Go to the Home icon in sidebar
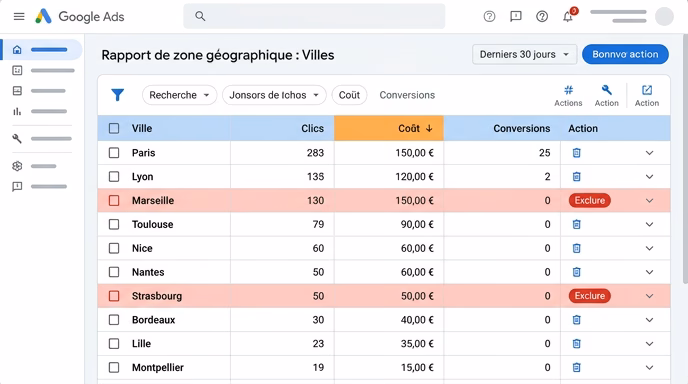Image resolution: width=688 pixels, height=384 pixels. coord(17,50)
